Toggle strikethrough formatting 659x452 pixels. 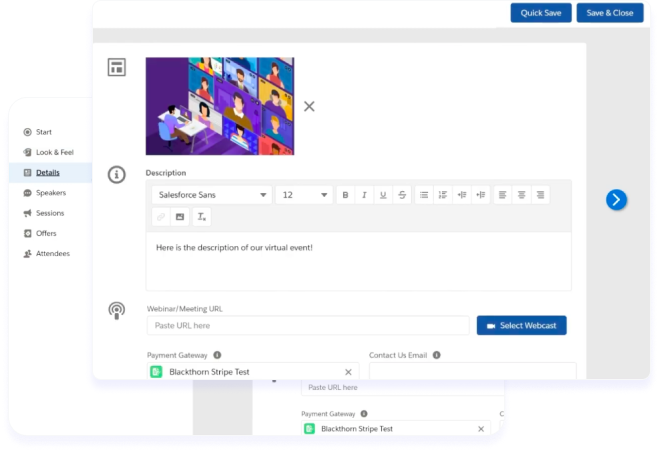[402, 195]
